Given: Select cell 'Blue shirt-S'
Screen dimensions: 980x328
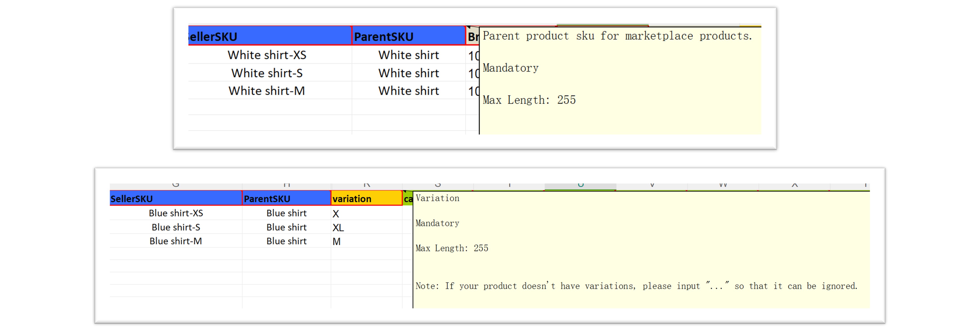Looking at the screenshot, I should point(176,227).
